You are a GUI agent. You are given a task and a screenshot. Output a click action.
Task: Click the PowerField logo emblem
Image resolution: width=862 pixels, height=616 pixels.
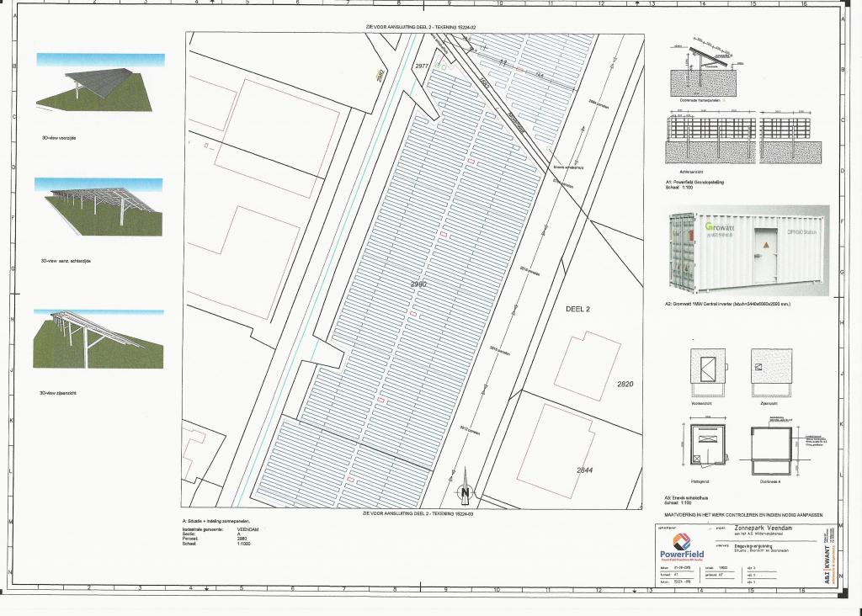[681, 542]
